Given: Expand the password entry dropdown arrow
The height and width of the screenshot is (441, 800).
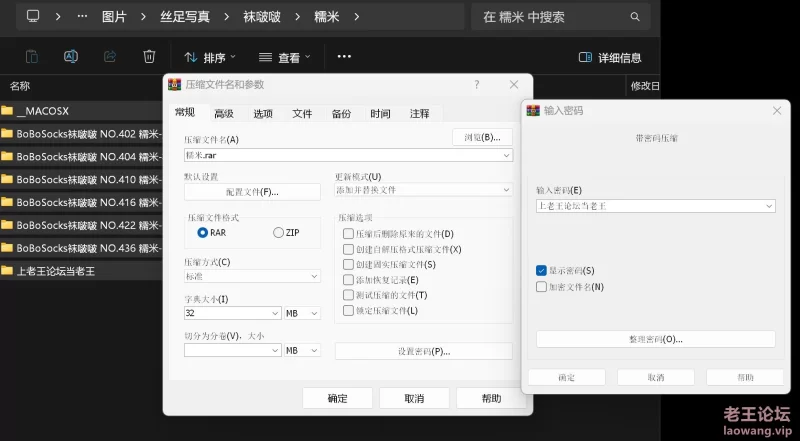Looking at the screenshot, I should (x=768, y=206).
